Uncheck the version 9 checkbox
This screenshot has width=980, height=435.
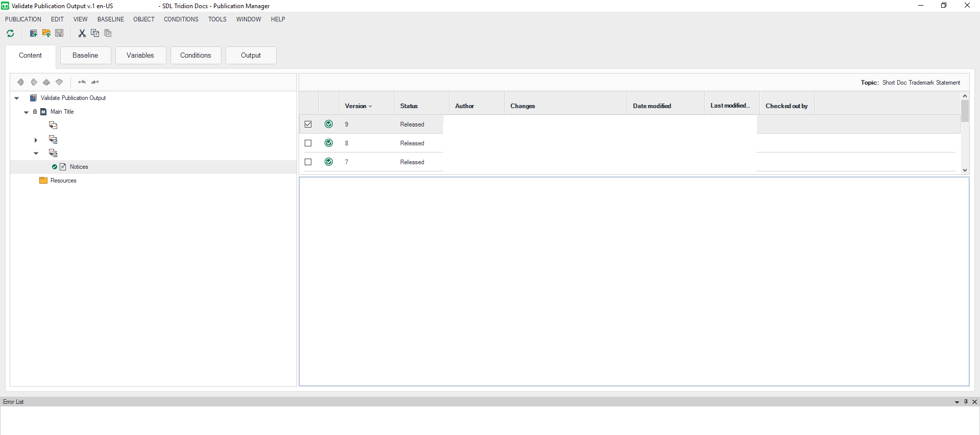[x=308, y=124]
